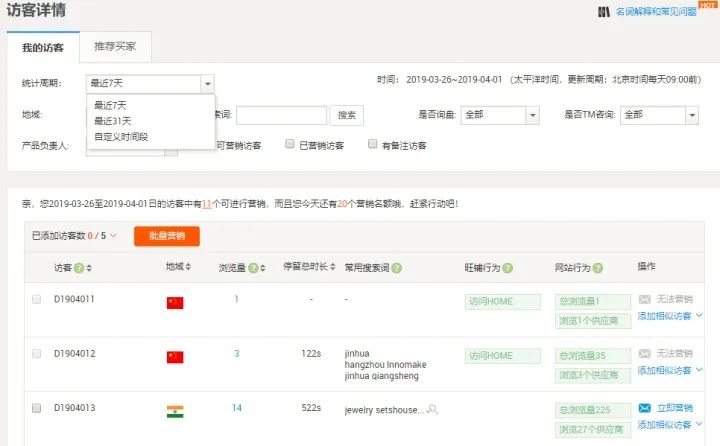The height and width of the screenshot is (446, 720).
Task: Switch to 推荐买家 tab
Action: click(115, 46)
